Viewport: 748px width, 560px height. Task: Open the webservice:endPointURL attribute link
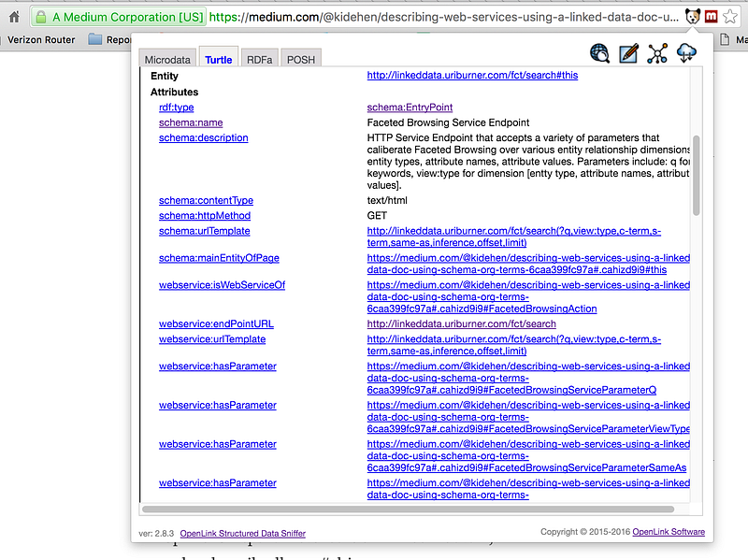pyautogui.click(x=216, y=323)
